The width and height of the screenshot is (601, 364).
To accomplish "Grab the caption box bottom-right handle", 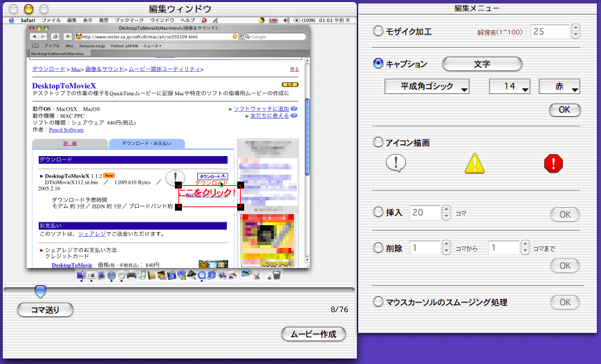I will pos(240,207).
